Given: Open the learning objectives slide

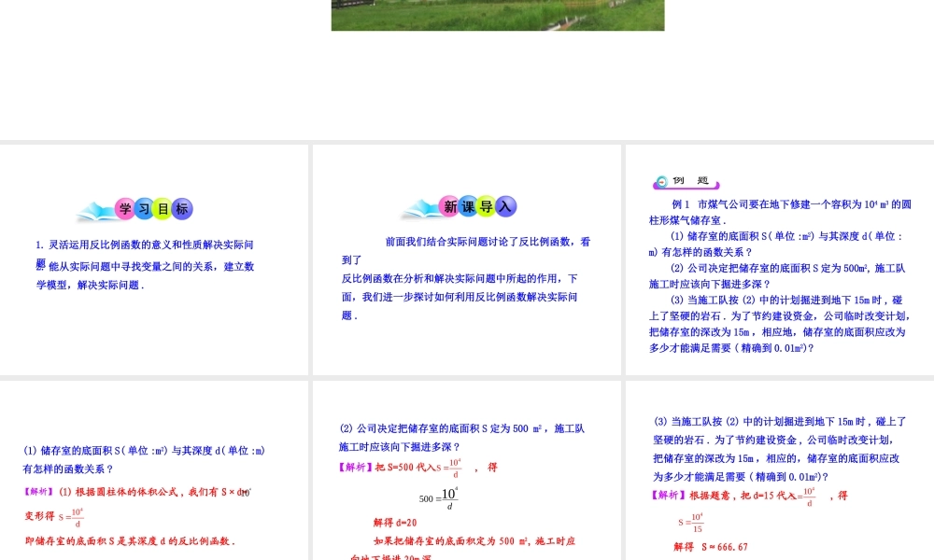Looking at the screenshot, I should click(x=154, y=261).
